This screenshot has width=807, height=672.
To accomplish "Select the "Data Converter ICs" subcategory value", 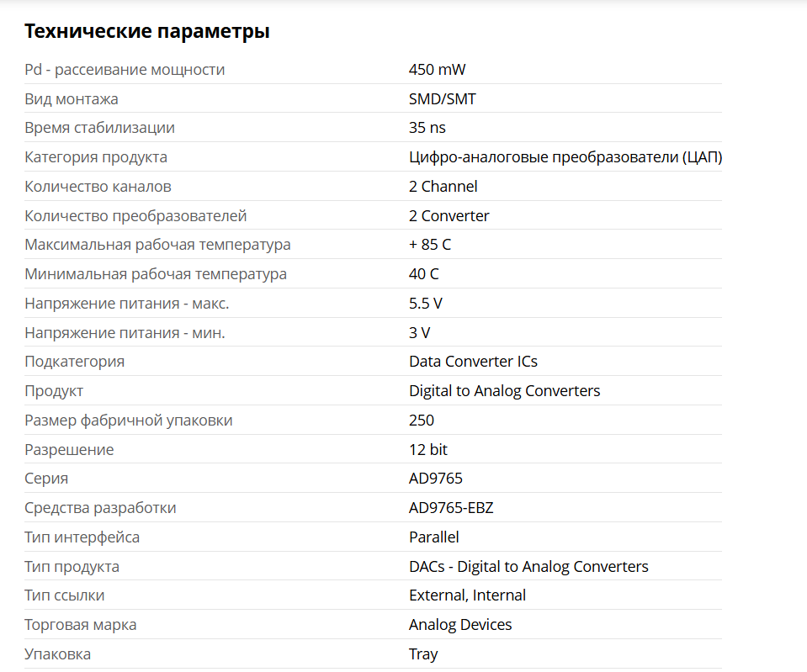I will click(473, 362).
